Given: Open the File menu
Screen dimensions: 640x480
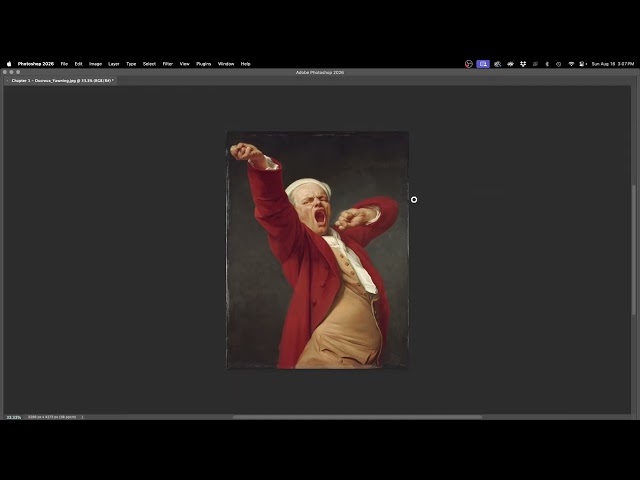Looking at the screenshot, I should (x=64, y=64).
